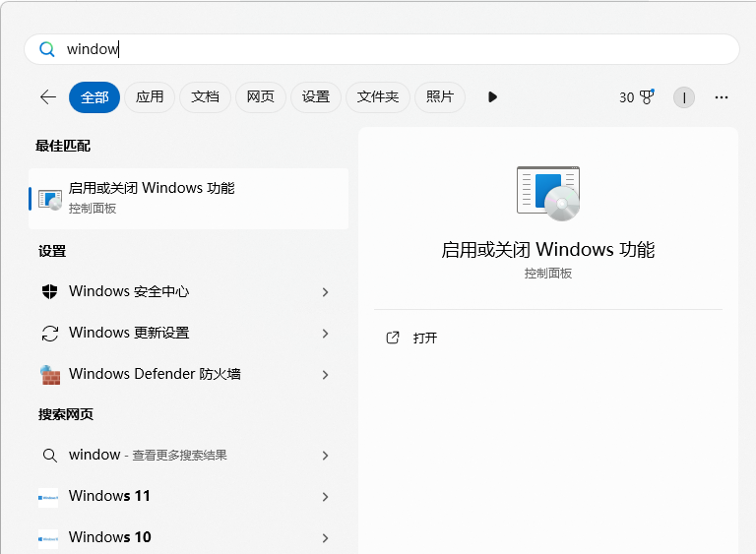Open best match 启用或关闭 Windows 功能 result
Image resolution: width=756 pixels, height=554 pixels.
[189, 198]
